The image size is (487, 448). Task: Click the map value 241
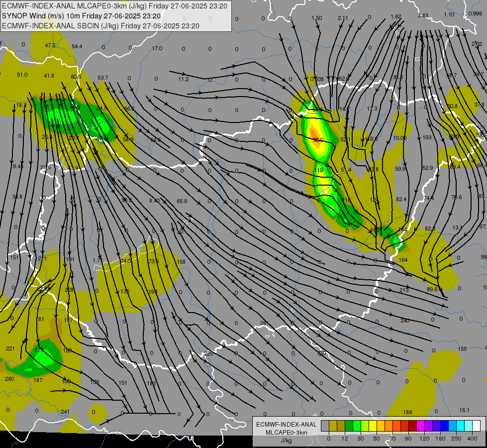pyautogui.click(x=65, y=412)
